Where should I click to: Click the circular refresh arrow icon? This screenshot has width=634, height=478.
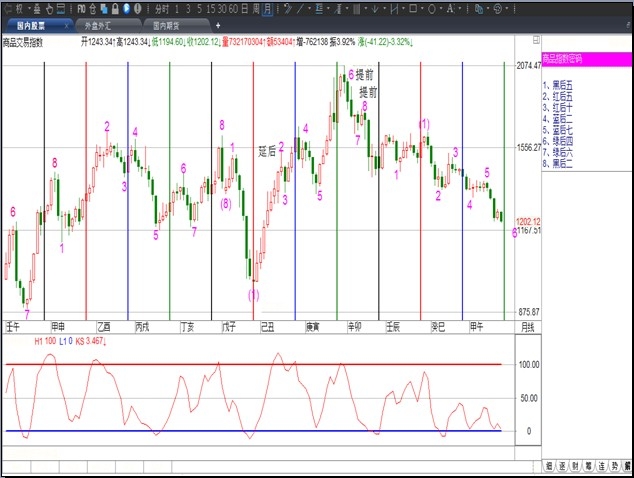[498, 8]
